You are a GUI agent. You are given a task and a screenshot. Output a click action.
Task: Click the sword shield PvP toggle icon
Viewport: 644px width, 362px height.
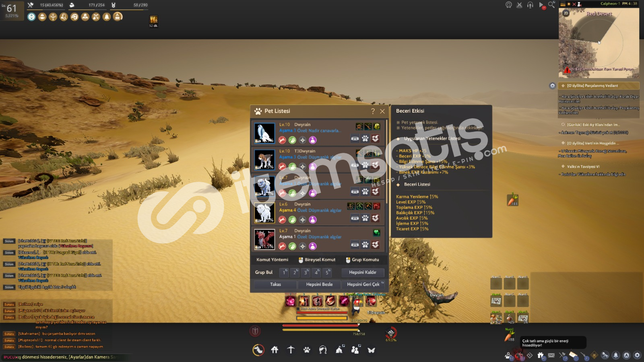tap(255, 331)
